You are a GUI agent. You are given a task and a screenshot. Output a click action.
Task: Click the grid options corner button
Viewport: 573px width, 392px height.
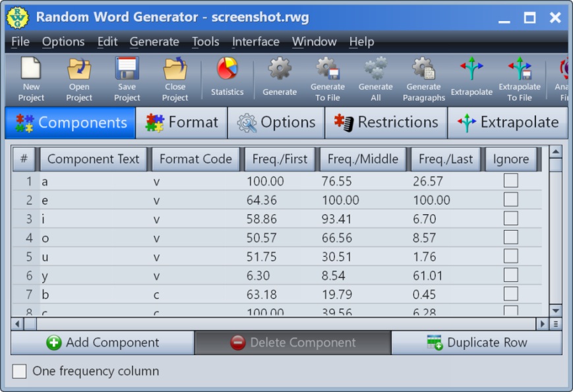[x=555, y=323]
